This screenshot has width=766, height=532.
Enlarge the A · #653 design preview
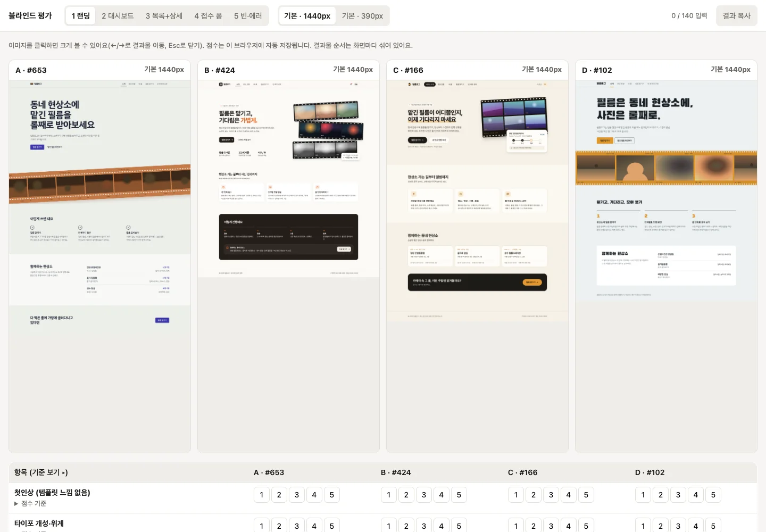[x=100, y=266]
